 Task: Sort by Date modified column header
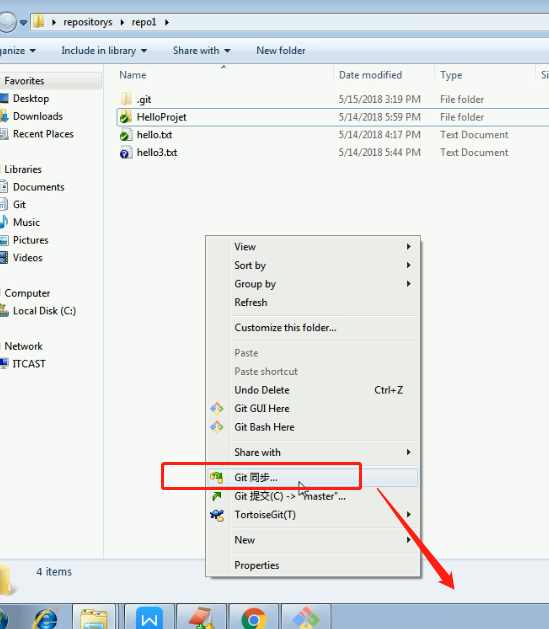(x=371, y=75)
